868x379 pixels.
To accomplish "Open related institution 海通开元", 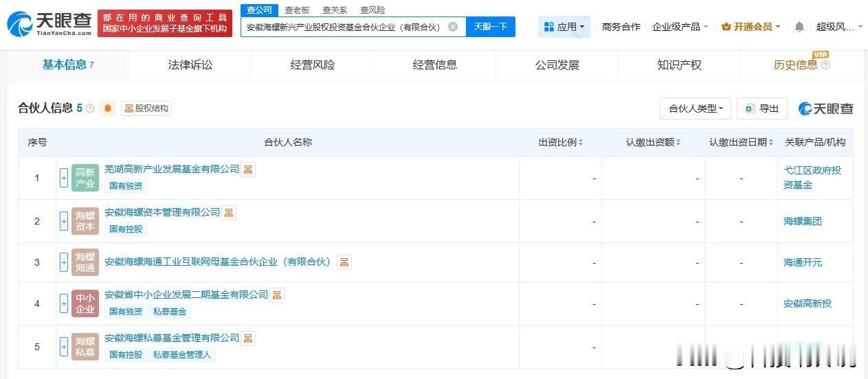I will pos(803,262).
